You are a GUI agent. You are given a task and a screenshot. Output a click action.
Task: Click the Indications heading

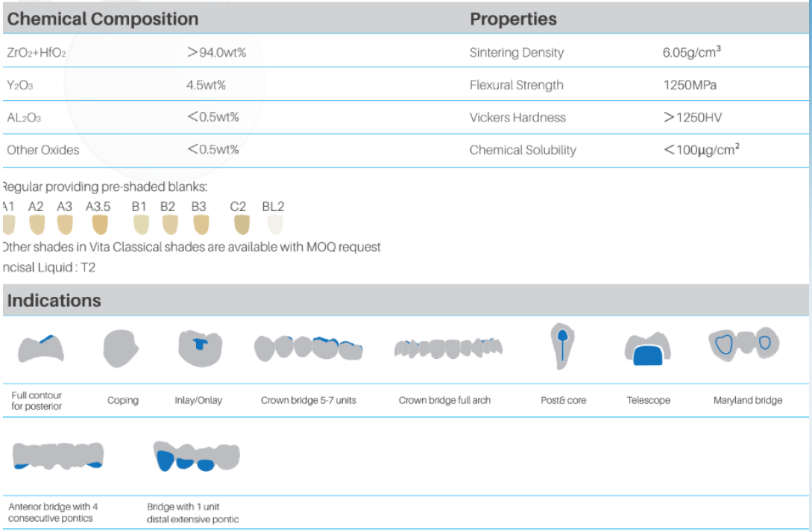coord(54,301)
